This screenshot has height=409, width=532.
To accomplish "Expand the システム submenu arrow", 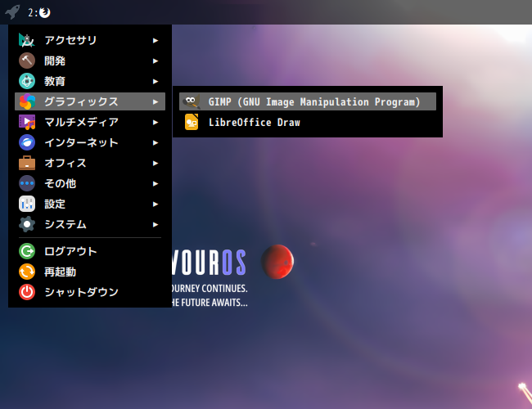I will click(x=156, y=224).
